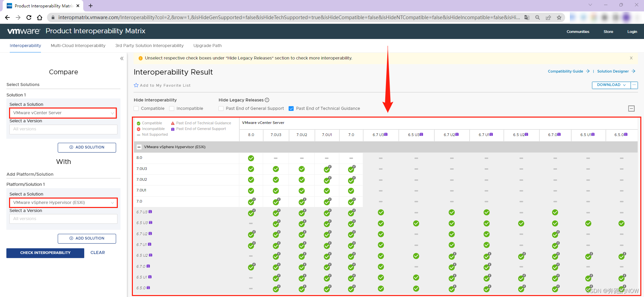
Task: Open VMware vCenter Server solution dropdown
Action: coord(63,113)
